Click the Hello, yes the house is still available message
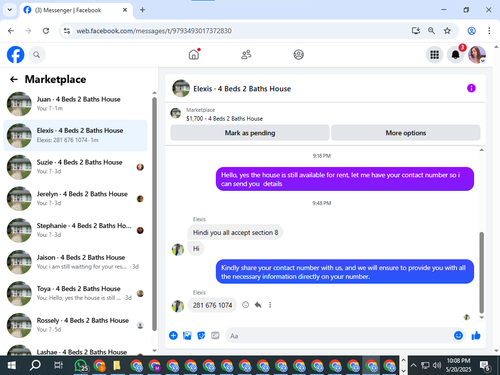The width and height of the screenshot is (500, 375). coord(345,179)
